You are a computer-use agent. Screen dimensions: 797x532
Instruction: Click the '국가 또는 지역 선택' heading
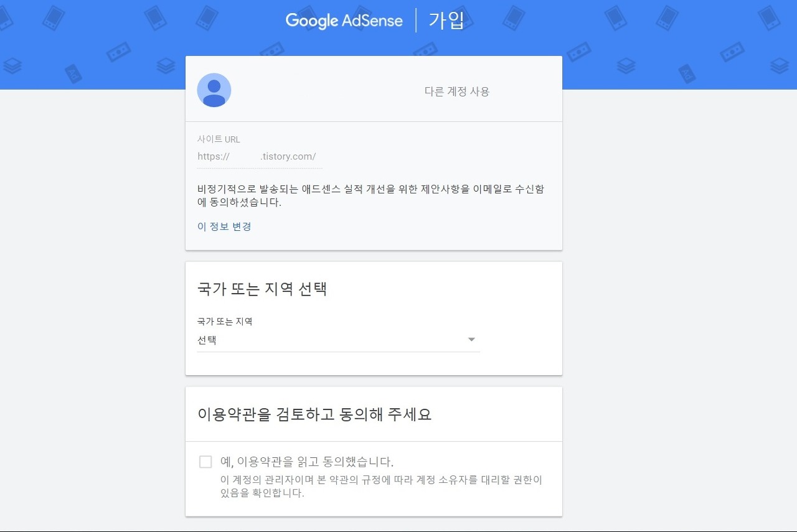262,289
